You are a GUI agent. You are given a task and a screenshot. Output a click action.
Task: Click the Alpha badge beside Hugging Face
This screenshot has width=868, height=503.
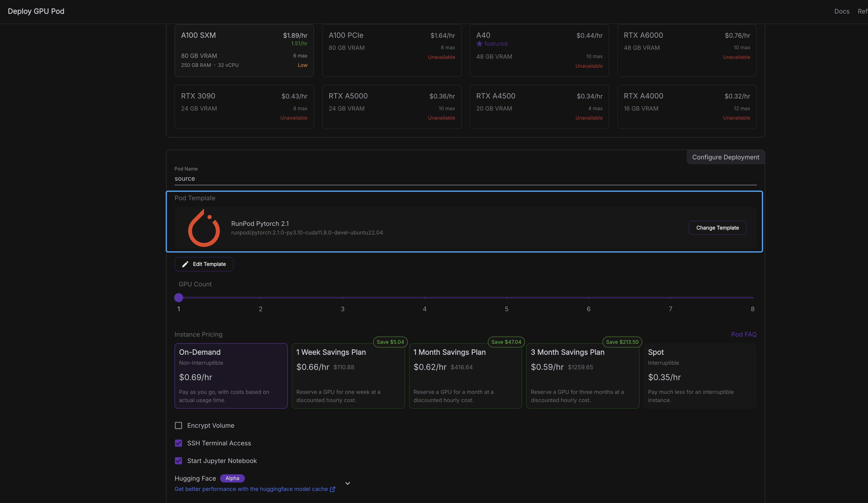coord(232,479)
